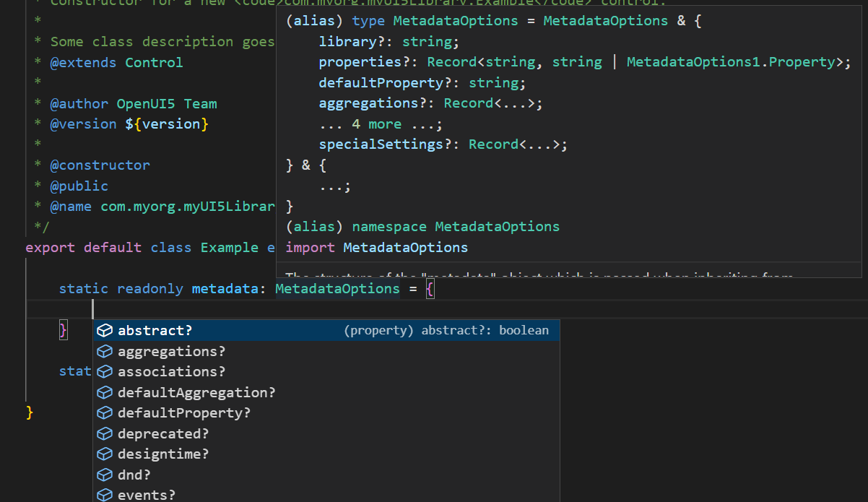Screen dimensions: 868x502
Task: Click the property icon beside defaultProperty?
Action: pos(105,413)
